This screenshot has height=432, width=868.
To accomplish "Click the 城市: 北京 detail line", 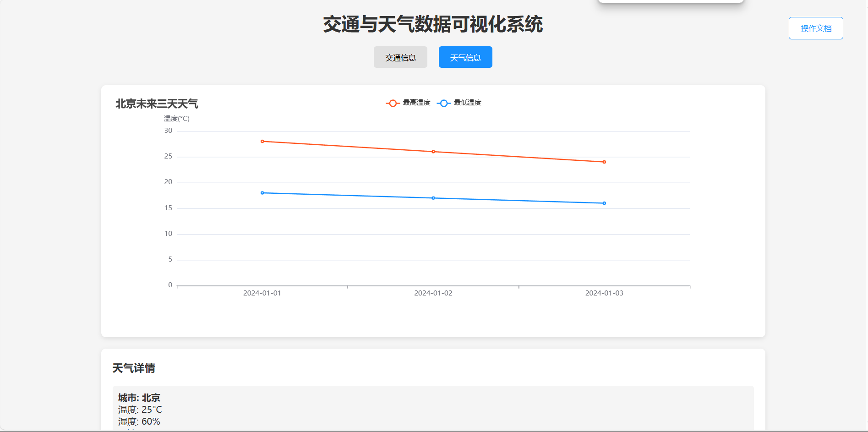I will 139,398.
